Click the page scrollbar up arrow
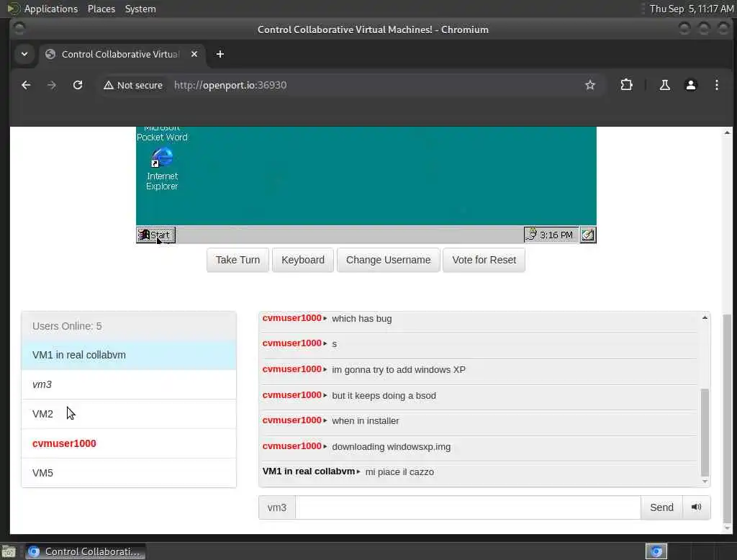Screen dimensions: 737x560 [727, 132]
